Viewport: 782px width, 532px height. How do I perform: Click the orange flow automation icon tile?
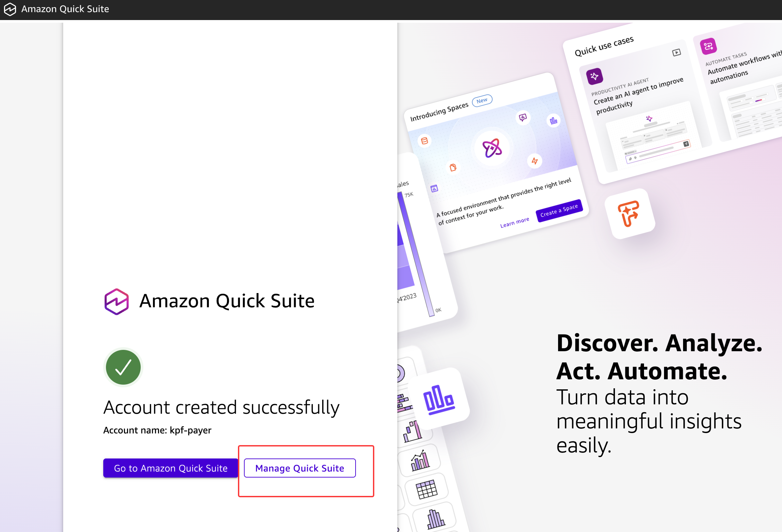click(x=629, y=214)
